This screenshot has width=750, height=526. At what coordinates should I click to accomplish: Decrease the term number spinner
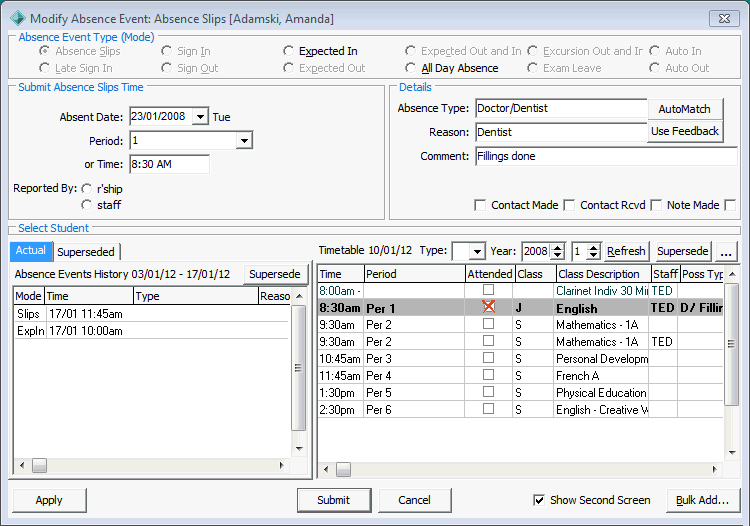tap(593, 255)
